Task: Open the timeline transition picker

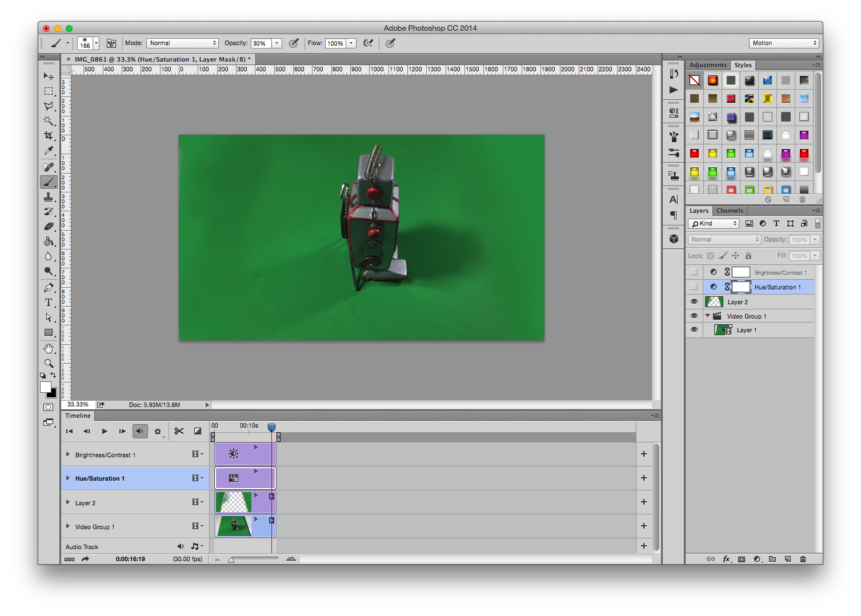Action: coord(198,431)
